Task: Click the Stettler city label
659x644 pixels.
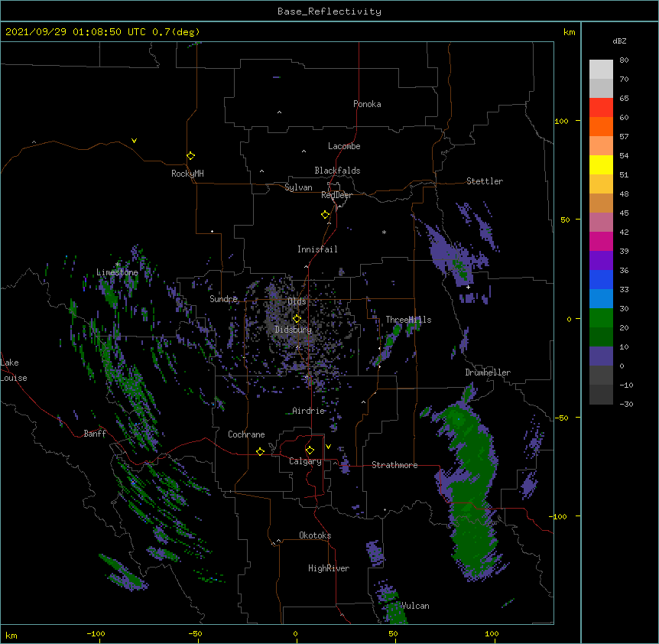Action: pyautogui.click(x=485, y=181)
